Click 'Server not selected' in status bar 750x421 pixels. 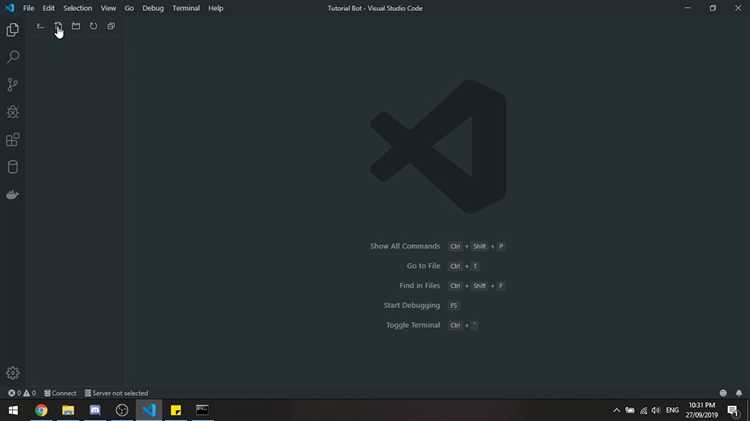(116, 393)
